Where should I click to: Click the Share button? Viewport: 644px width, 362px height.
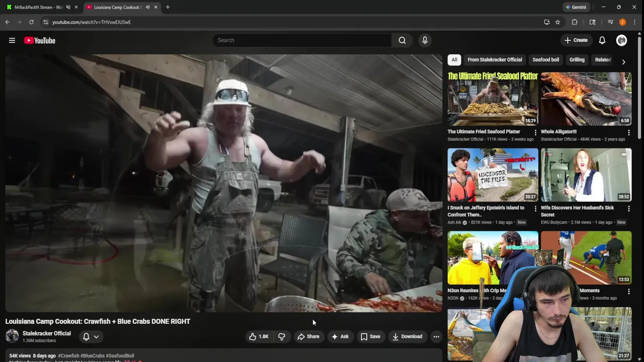(x=308, y=336)
